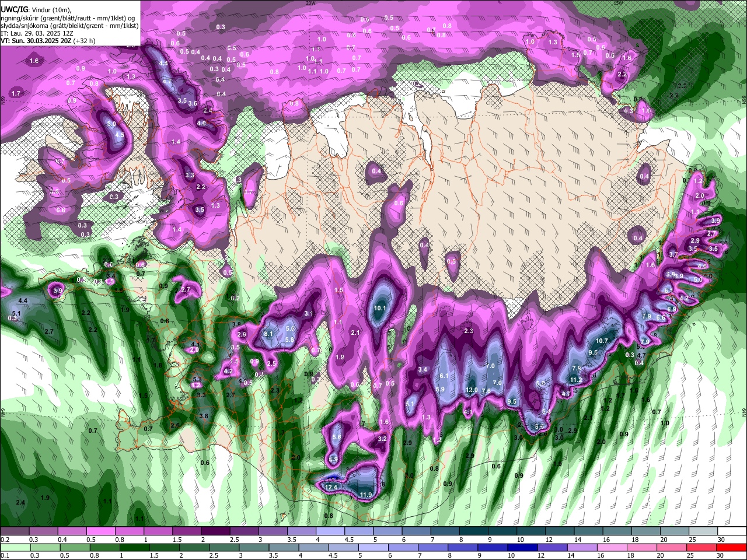
Task: Click the '10.7' precipitation value on the map
Action: pyautogui.click(x=602, y=341)
